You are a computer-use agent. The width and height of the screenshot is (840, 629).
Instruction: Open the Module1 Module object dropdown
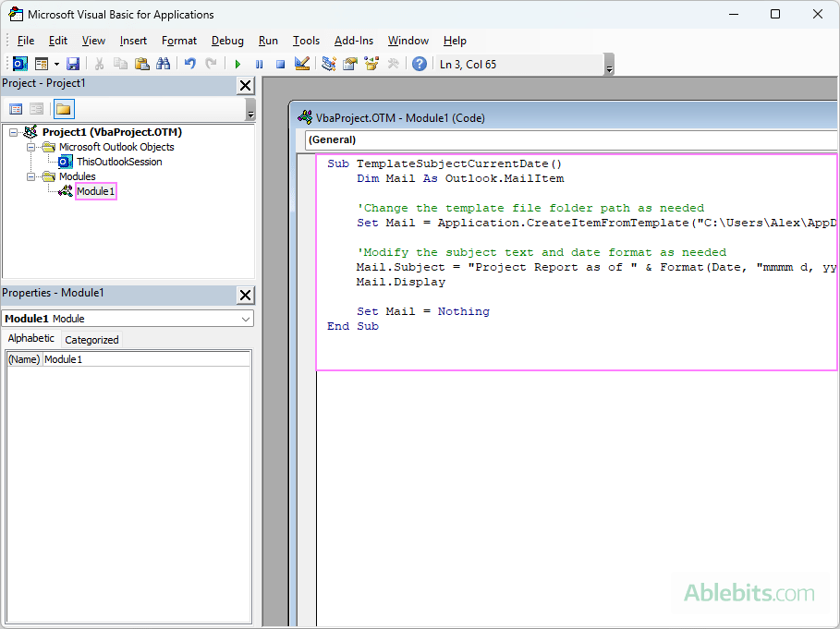click(x=246, y=319)
